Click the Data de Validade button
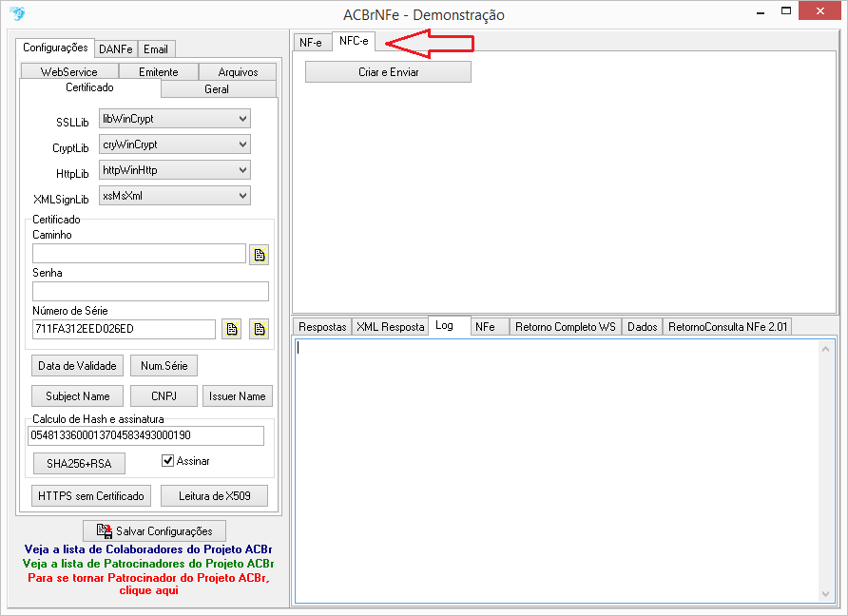Image resolution: width=848 pixels, height=616 pixels. pos(77,366)
